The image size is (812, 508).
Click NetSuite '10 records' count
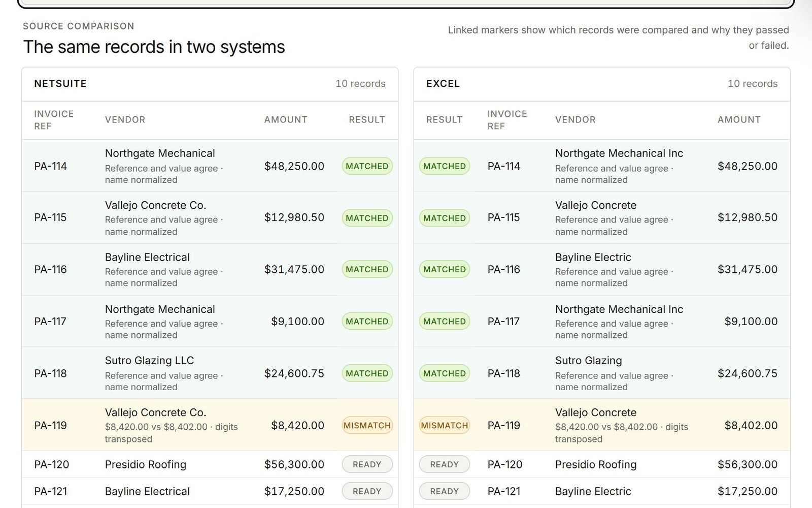click(x=360, y=84)
